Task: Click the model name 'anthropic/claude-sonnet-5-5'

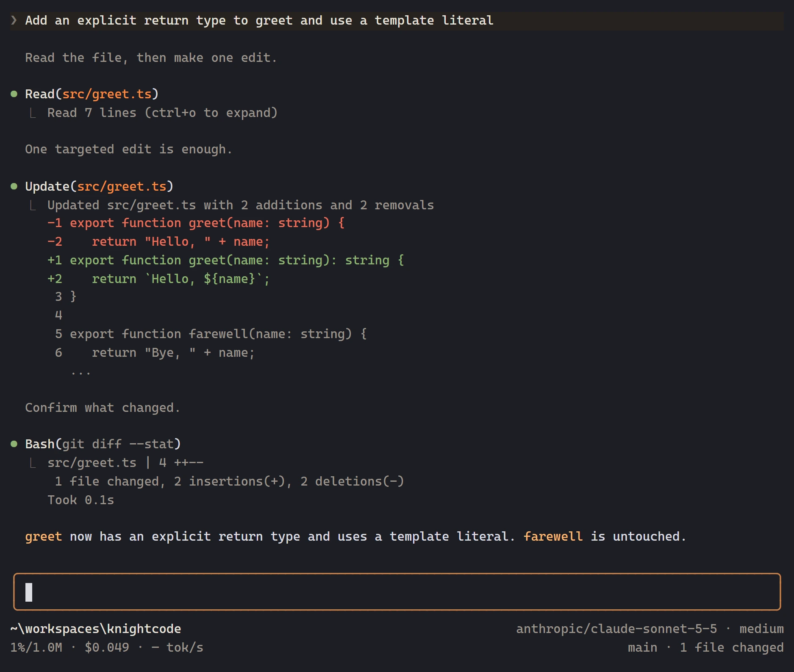Action: tap(616, 629)
